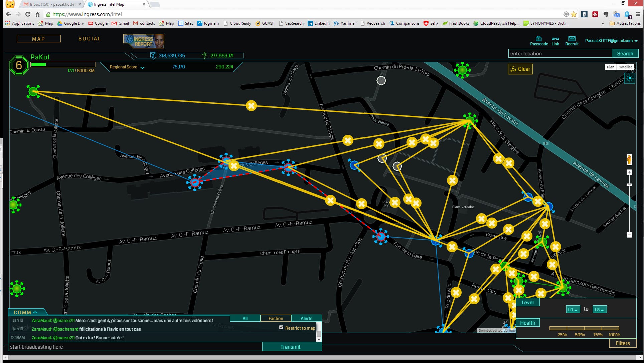Toggle the Restrict to map checkbox

(x=281, y=328)
